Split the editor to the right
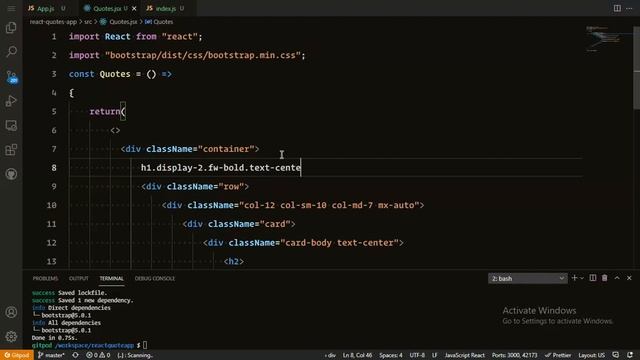The image size is (640, 360). [617, 8]
